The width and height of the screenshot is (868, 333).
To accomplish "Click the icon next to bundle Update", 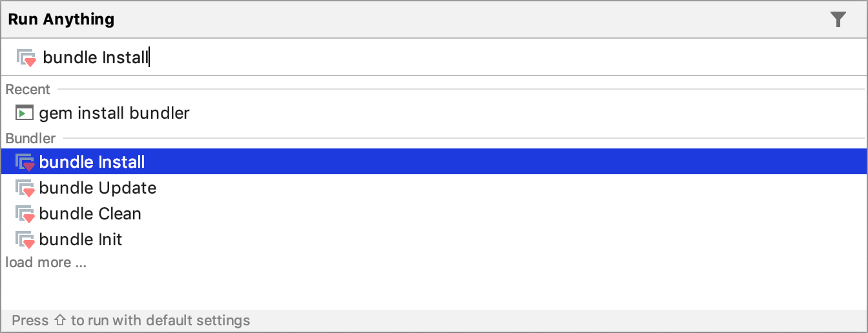I will (25, 188).
